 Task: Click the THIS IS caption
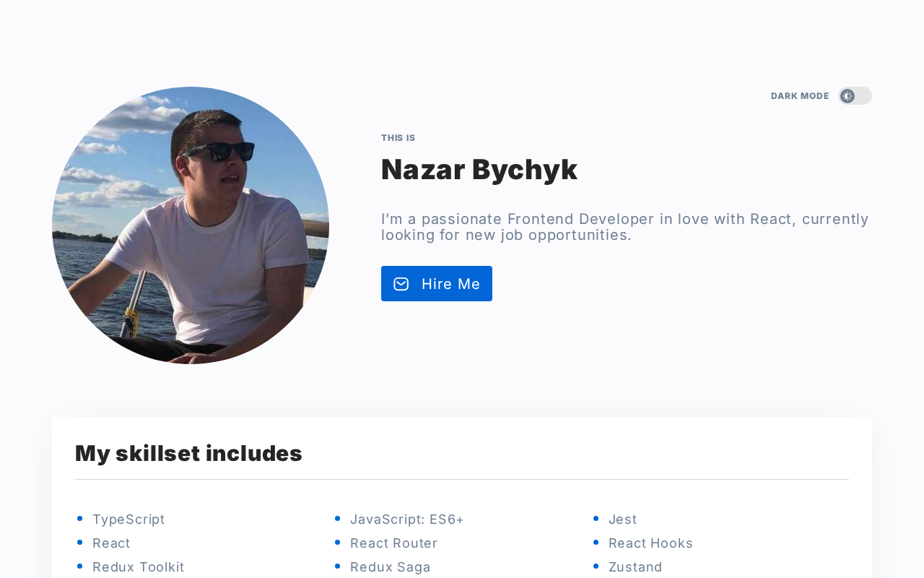click(x=398, y=138)
